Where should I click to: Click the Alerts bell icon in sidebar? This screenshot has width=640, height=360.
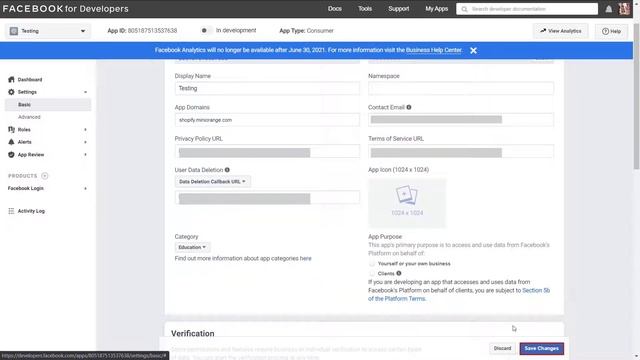click(11, 142)
